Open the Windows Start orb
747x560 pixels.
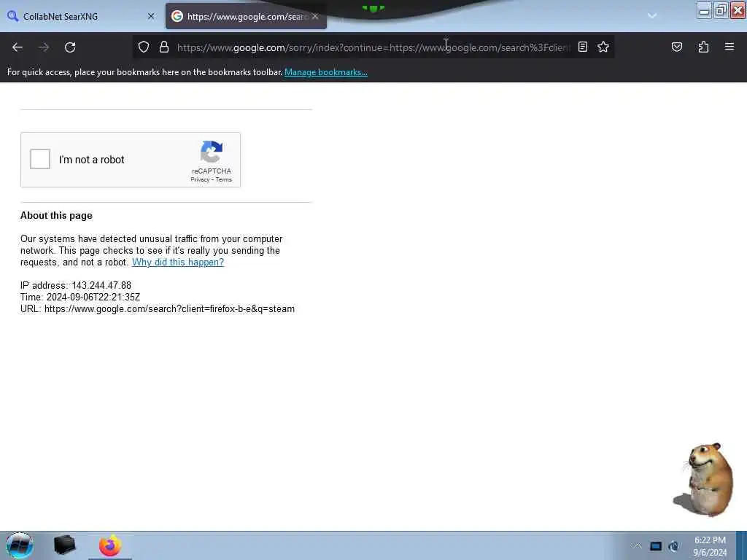(20, 545)
